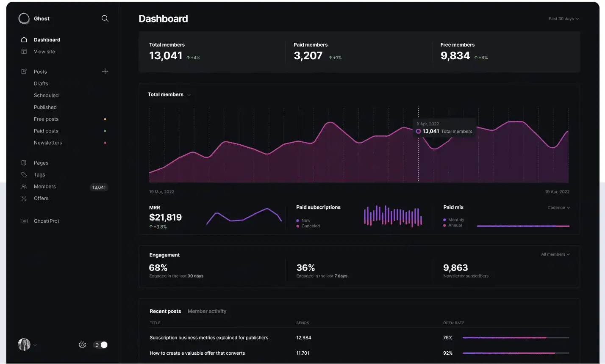Toggle dark mode night shift switch
The width and height of the screenshot is (605, 364).
pos(100,345)
